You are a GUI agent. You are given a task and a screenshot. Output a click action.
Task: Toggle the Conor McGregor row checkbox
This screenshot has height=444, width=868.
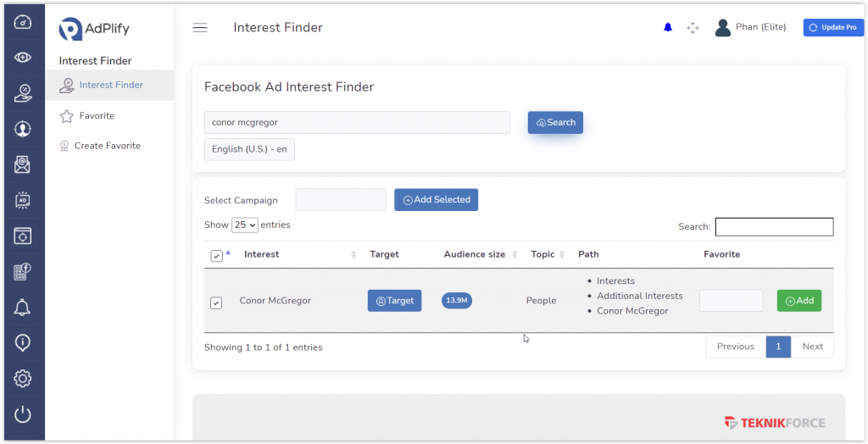216,302
